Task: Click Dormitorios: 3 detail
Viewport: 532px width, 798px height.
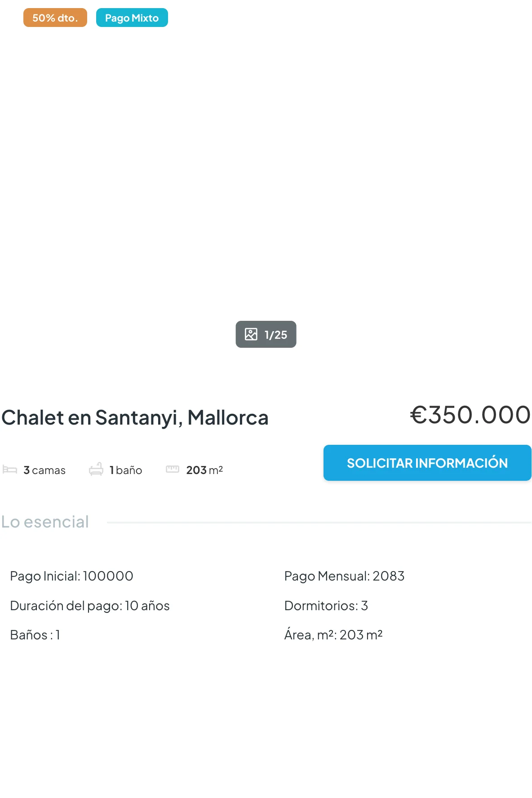Action: [x=326, y=606]
